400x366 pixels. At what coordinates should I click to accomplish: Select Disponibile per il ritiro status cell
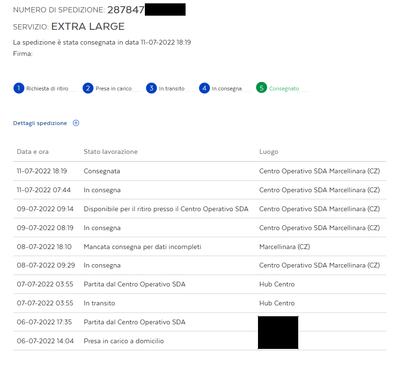click(166, 209)
